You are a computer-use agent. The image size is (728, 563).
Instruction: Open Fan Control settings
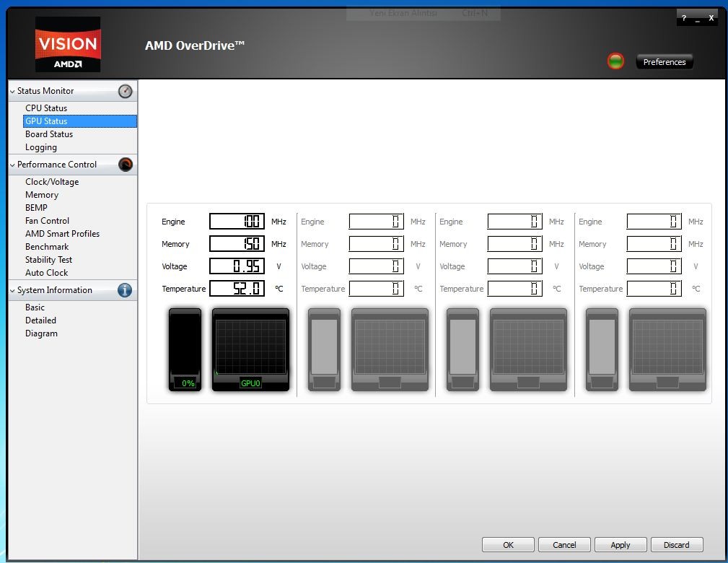pyautogui.click(x=47, y=221)
